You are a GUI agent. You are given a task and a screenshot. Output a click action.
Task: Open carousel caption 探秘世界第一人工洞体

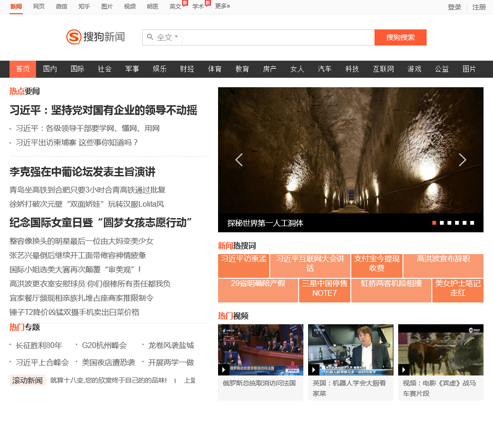[265, 223]
